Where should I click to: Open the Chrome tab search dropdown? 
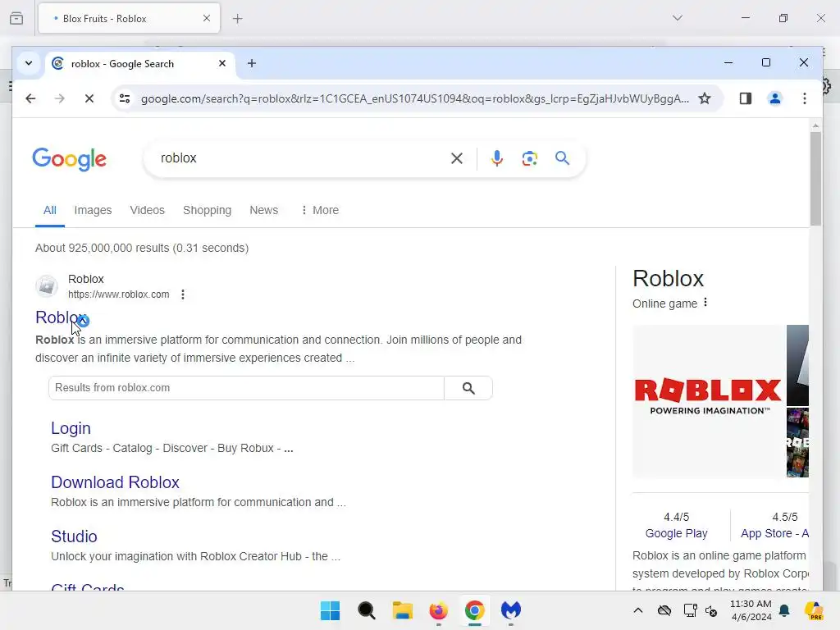point(29,63)
